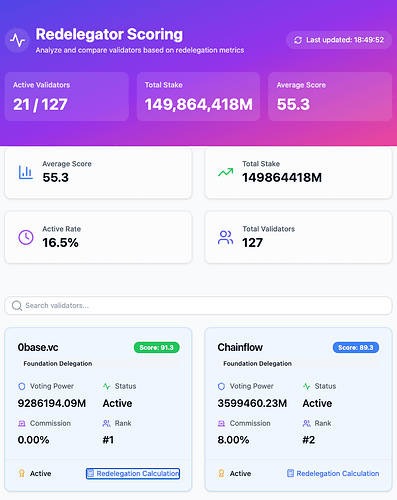This screenshot has width=397, height=500.
Task: Open Redelegation Calculation for Chainflow
Action: click(333, 473)
